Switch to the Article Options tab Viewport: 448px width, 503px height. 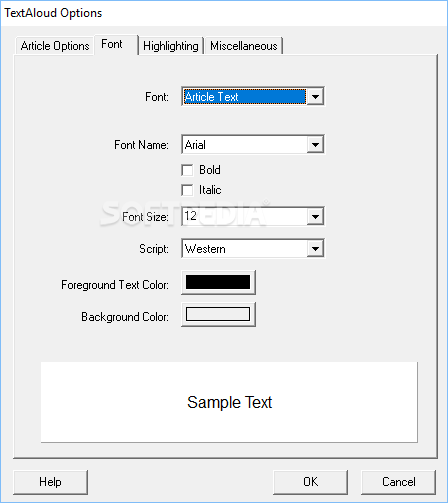(x=55, y=46)
